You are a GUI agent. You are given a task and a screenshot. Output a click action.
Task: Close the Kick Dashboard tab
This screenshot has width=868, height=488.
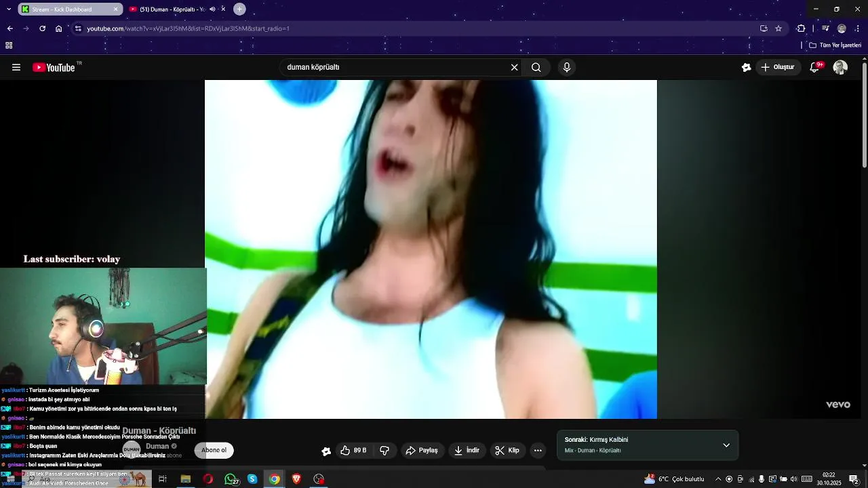pyautogui.click(x=116, y=9)
